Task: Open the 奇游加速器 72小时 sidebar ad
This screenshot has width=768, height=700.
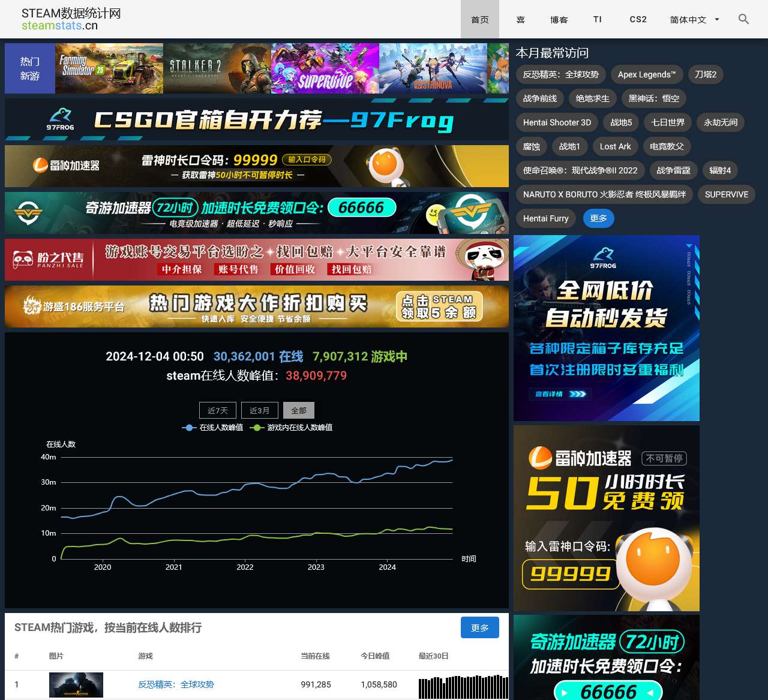Action: point(607,657)
